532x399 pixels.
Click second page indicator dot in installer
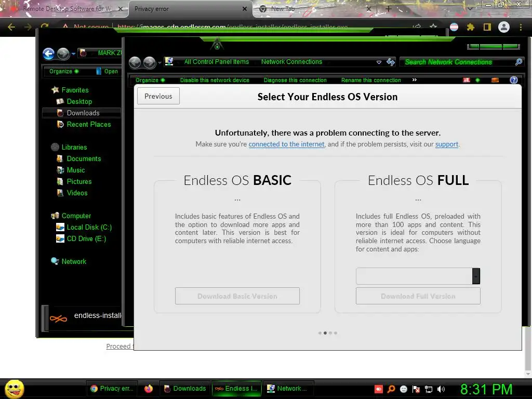pos(325,333)
